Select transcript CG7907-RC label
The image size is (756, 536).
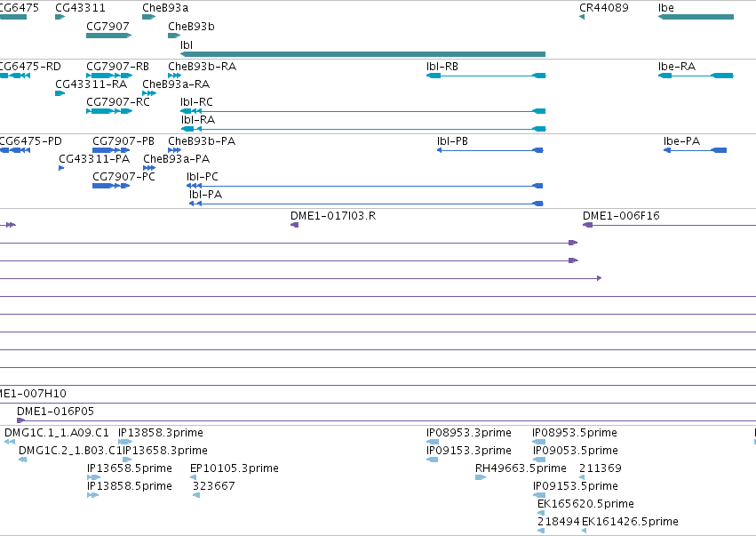coord(118,102)
